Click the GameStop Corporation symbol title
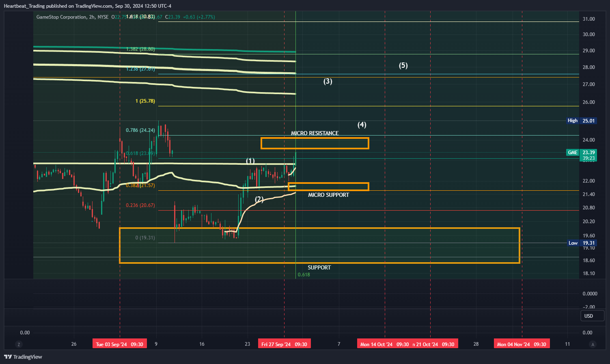The width and height of the screenshot is (610, 364). [61, 17]
